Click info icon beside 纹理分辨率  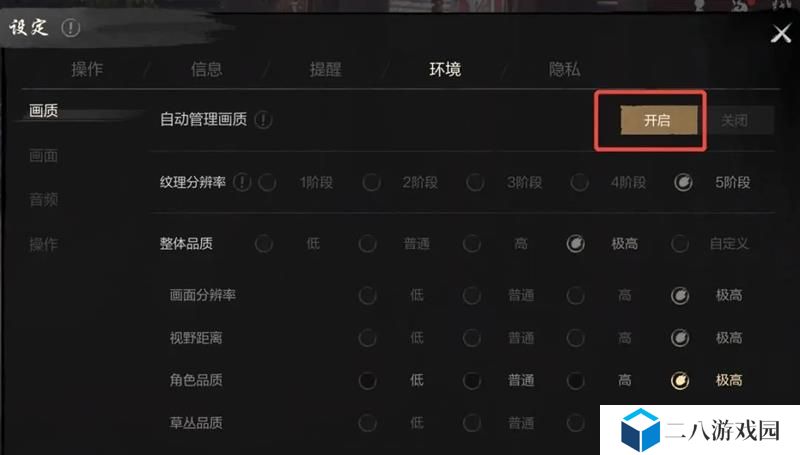click(242, 182)
